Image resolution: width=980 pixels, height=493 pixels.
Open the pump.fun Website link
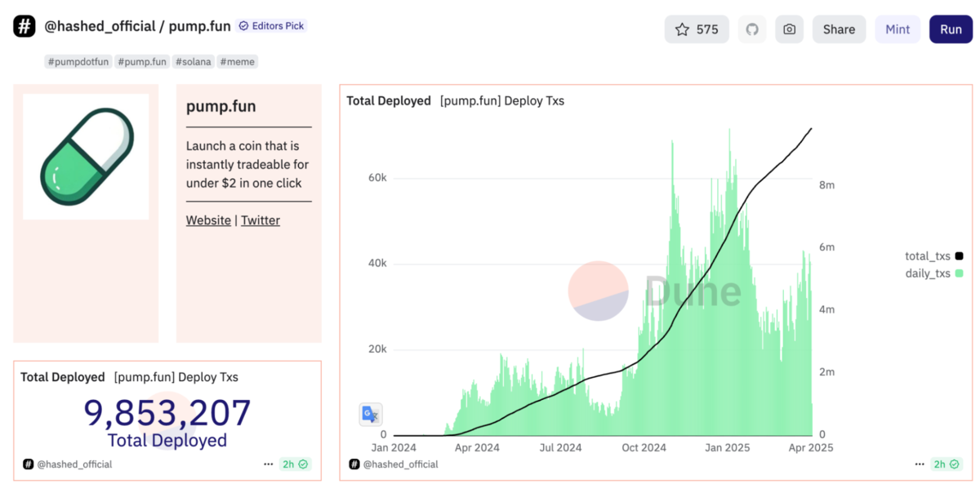(208, 220)
